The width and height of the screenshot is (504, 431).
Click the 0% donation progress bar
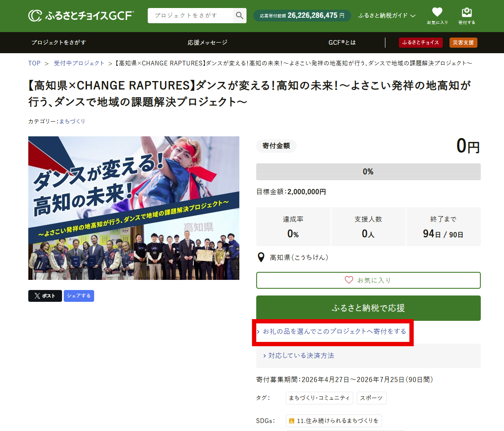pyautogui.click(x=369, y=172)
